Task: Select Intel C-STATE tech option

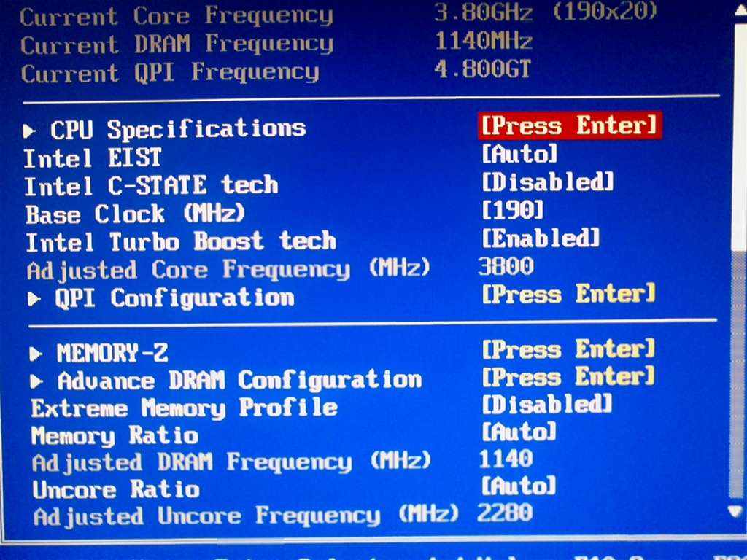Action: [x=151, y=186]
